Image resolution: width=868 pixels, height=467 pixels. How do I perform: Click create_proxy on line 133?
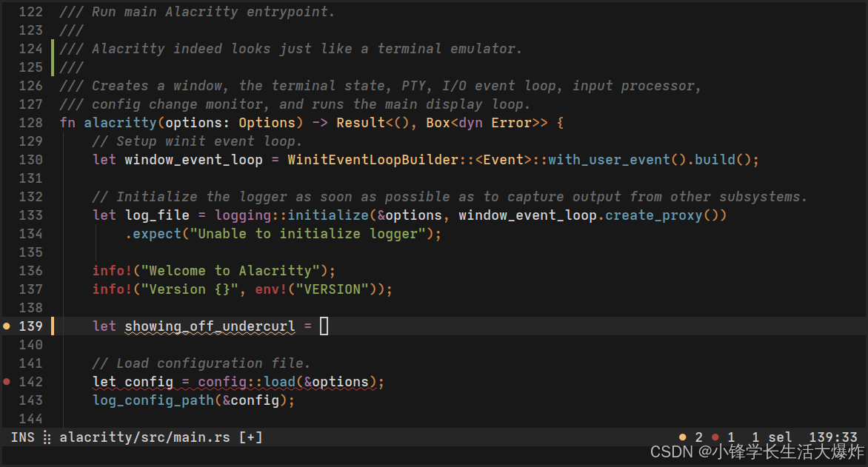point(654,215)
